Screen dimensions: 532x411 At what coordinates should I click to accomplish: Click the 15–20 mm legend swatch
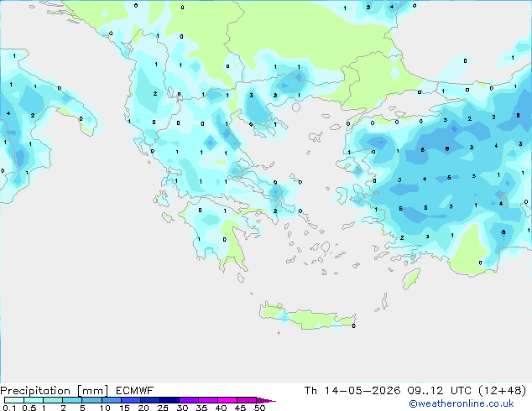(131, 400)
